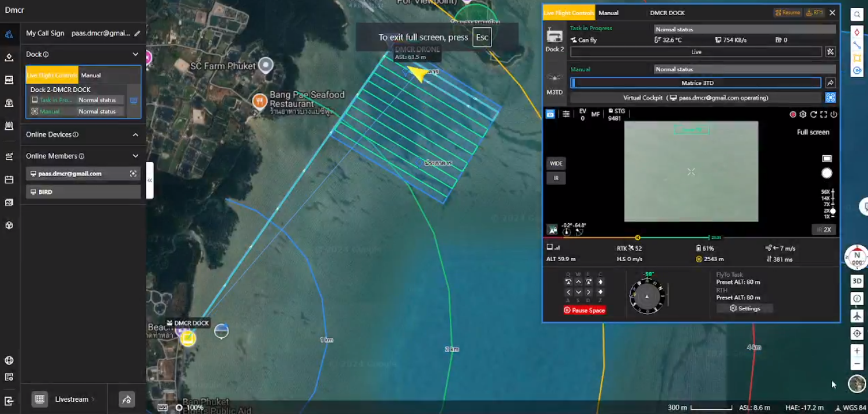Switch camera to WIDE lens
The image size is (868, 414).
tap(556, 163)
